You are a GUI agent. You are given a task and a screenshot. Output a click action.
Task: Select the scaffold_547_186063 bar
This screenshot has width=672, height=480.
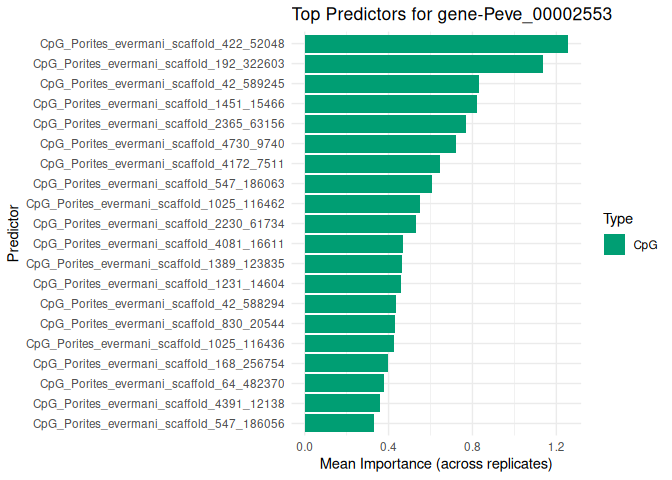[368, 184]
